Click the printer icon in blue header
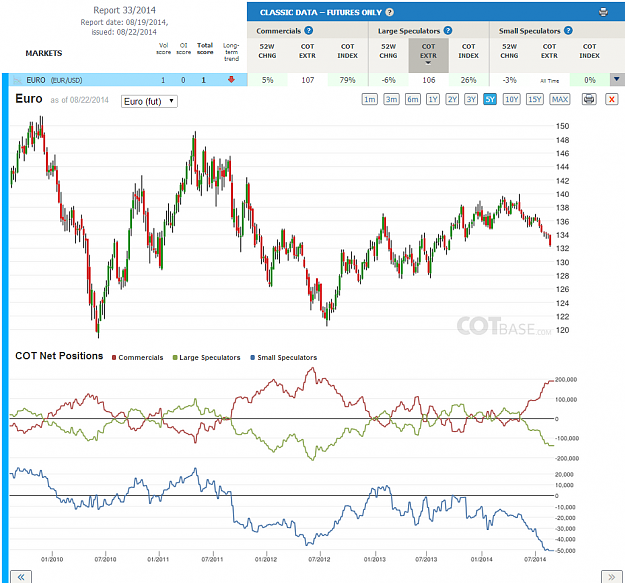The image size is (625, 583). [x=603, y=12]
